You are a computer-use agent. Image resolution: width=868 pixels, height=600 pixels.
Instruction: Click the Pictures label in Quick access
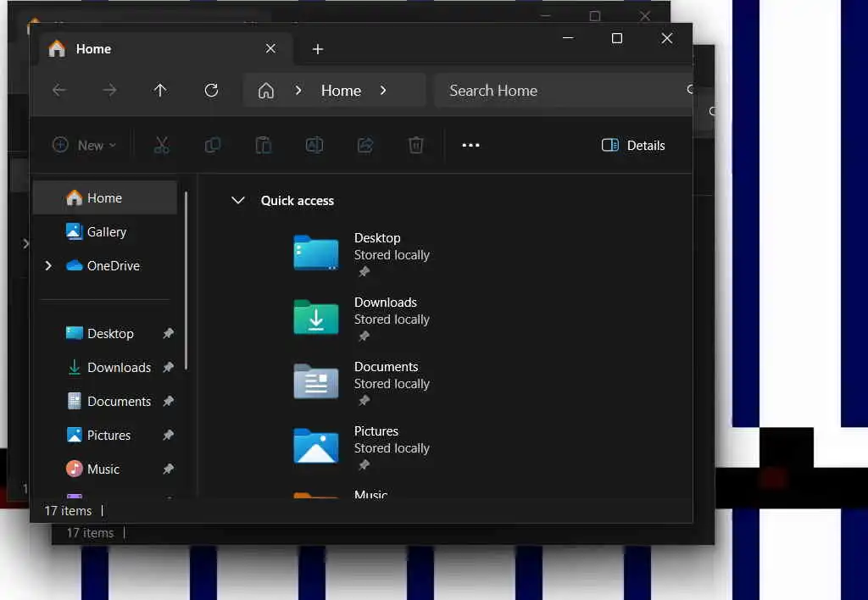pyautogui.click(x=376, y=431)
